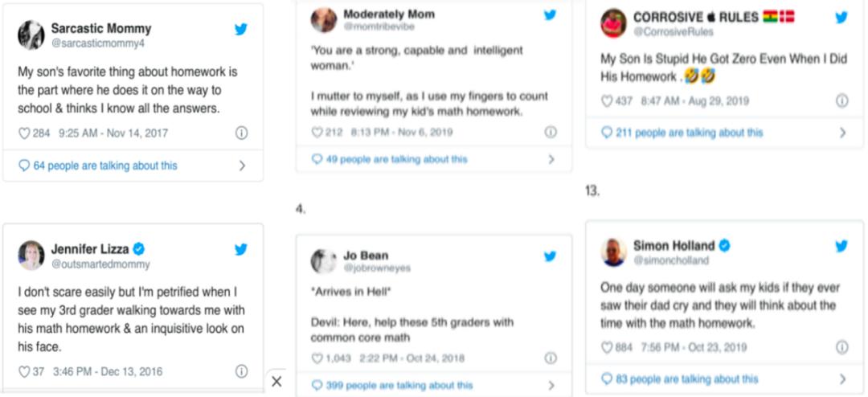Expand chevron beside 64 people talking
Screen dimensions: 868x397
[x=242, y=166]
